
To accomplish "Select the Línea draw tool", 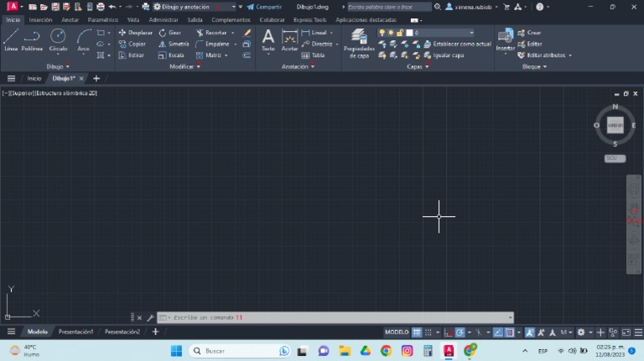I will click(11, 40).
